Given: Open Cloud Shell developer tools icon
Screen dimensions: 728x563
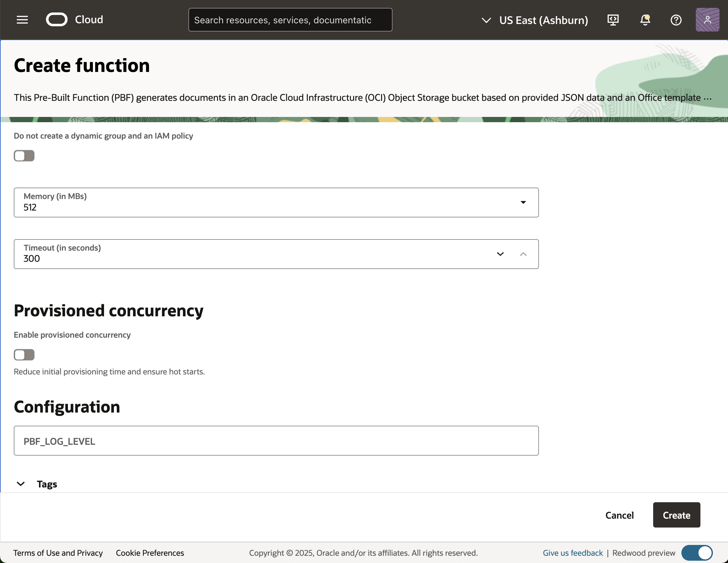Looking at the screenshot, I should [613, 20].
